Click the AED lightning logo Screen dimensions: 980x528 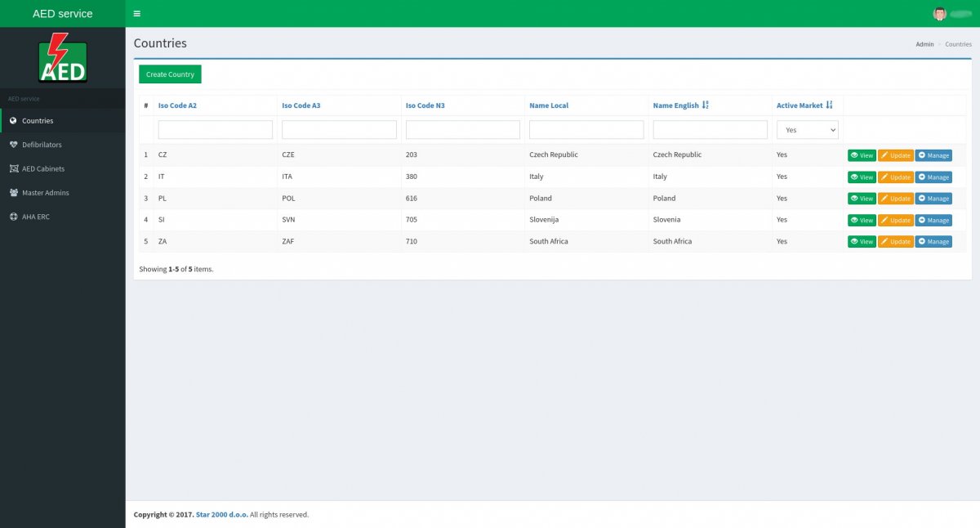click(62, 58)
